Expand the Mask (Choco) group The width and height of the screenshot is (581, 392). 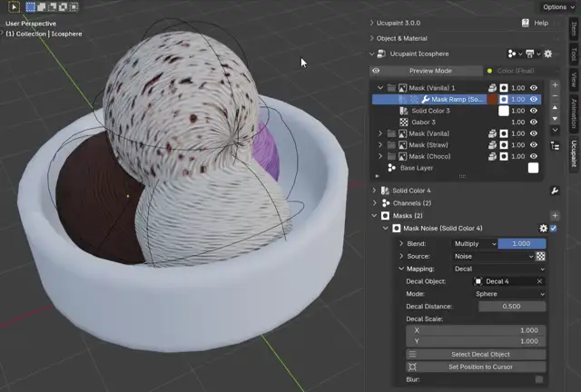pyautogui.click(x=380, y=156)
